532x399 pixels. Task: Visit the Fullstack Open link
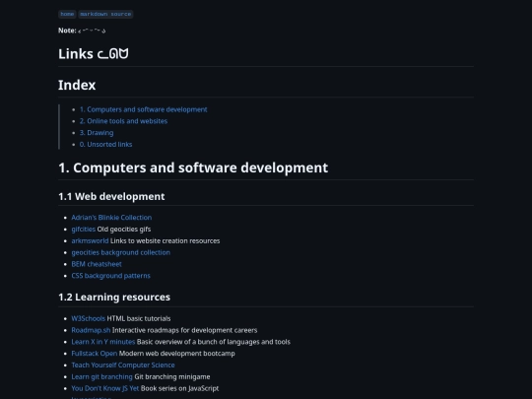[94, 354]
